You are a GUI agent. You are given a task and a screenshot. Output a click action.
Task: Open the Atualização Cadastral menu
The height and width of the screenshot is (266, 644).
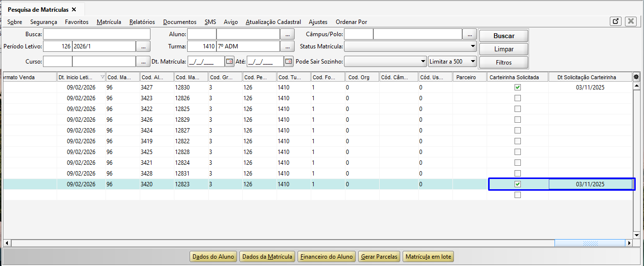(273, 22)
